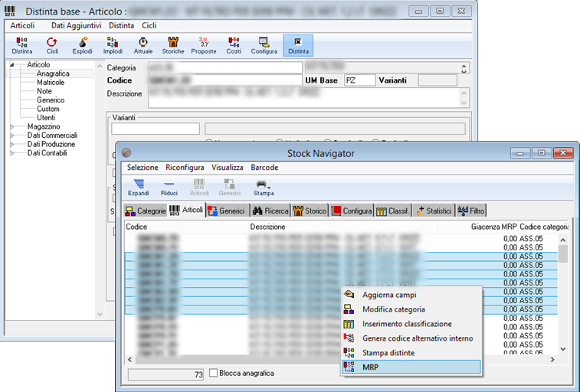Image resolution: width=580 pixels, height=392 pixels.
Task: Open the Dati Aggiuntivi menu
Action: (x=76, y=25)
